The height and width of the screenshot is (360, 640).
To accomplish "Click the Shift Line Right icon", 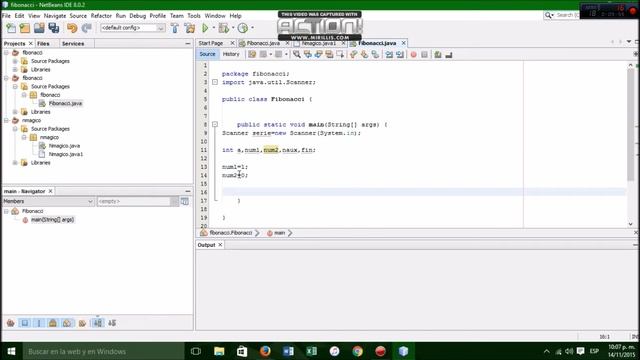I will pos(400,54).
